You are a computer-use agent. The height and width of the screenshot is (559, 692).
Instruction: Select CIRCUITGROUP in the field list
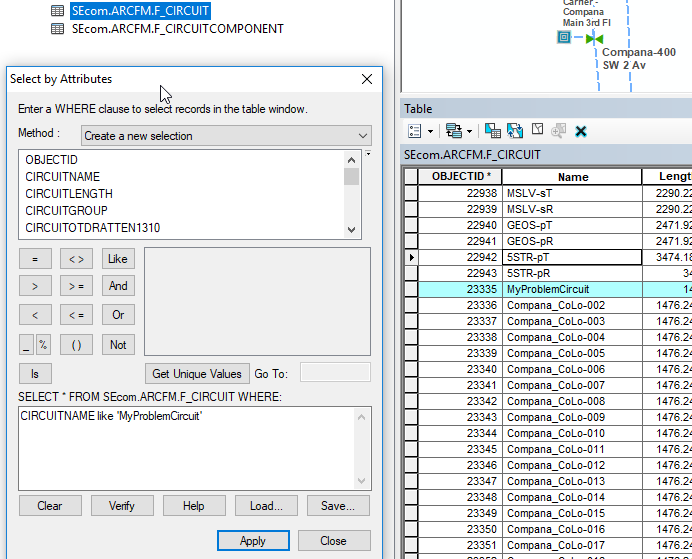click(x=66, y=210)
